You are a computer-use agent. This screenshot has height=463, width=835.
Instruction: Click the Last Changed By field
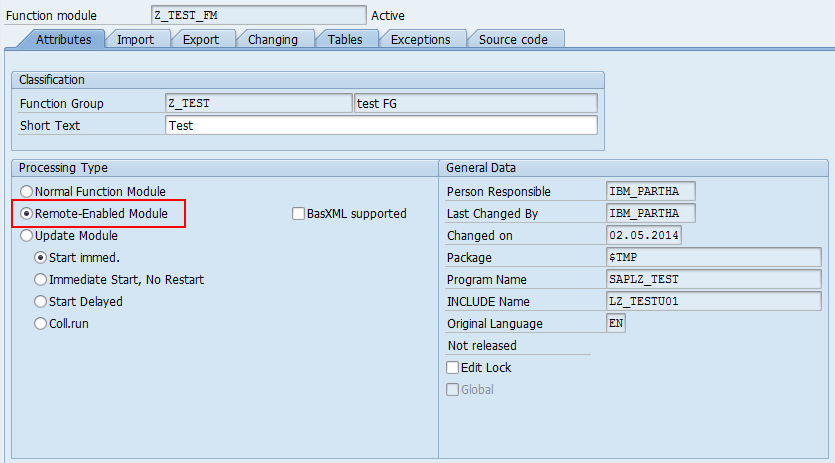650,214
